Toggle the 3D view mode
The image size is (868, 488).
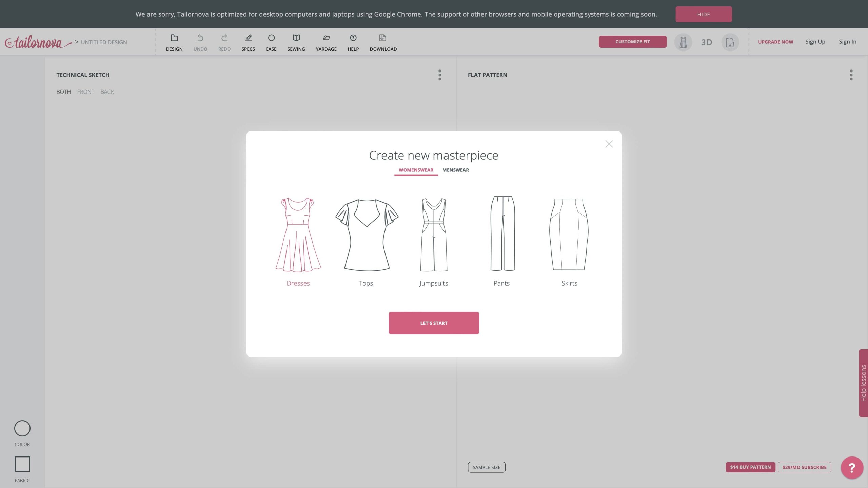[707, 42]
